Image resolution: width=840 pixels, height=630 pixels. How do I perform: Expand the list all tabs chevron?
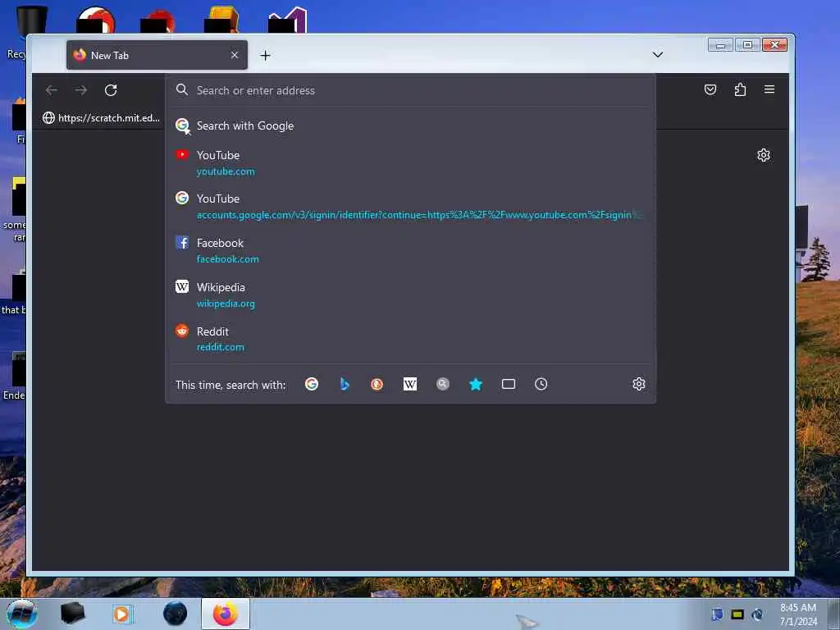[658, 55]
